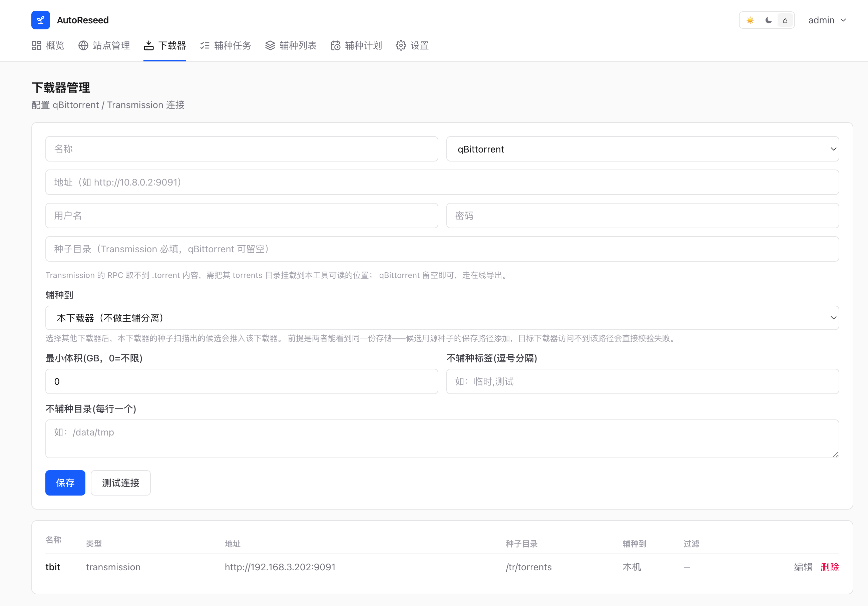Click the 下载器 download icon

coord(148,45)
